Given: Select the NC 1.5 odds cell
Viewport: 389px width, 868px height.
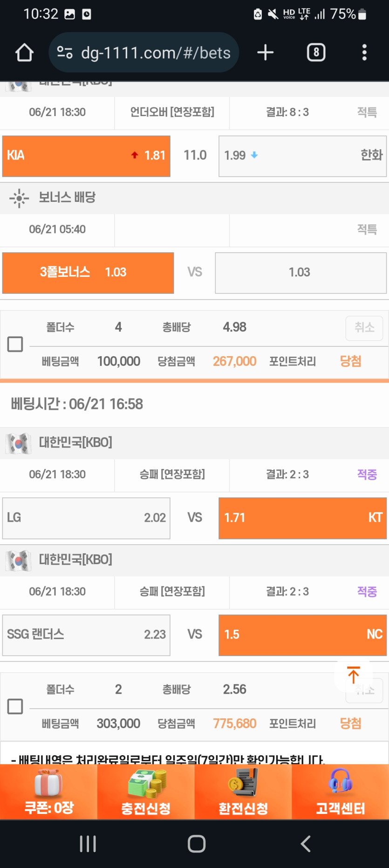Looking at the screenshot, I should [302, 635].
